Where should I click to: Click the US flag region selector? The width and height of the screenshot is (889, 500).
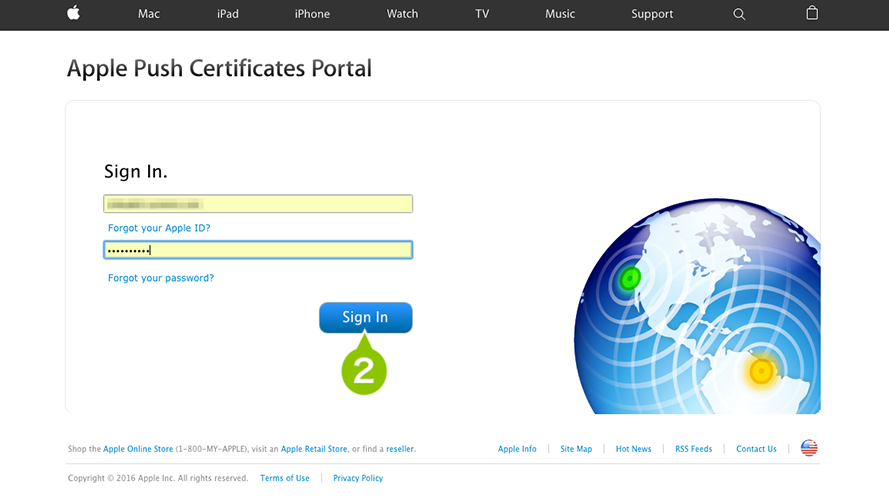coord(809,448)
